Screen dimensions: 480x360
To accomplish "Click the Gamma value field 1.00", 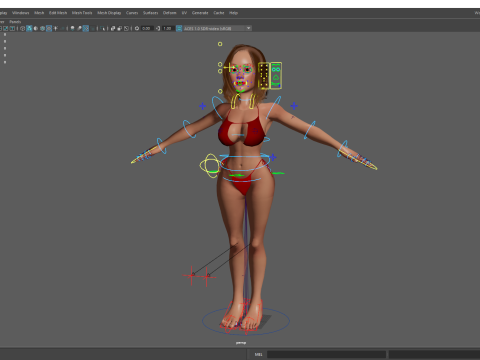I will [168, 28].
